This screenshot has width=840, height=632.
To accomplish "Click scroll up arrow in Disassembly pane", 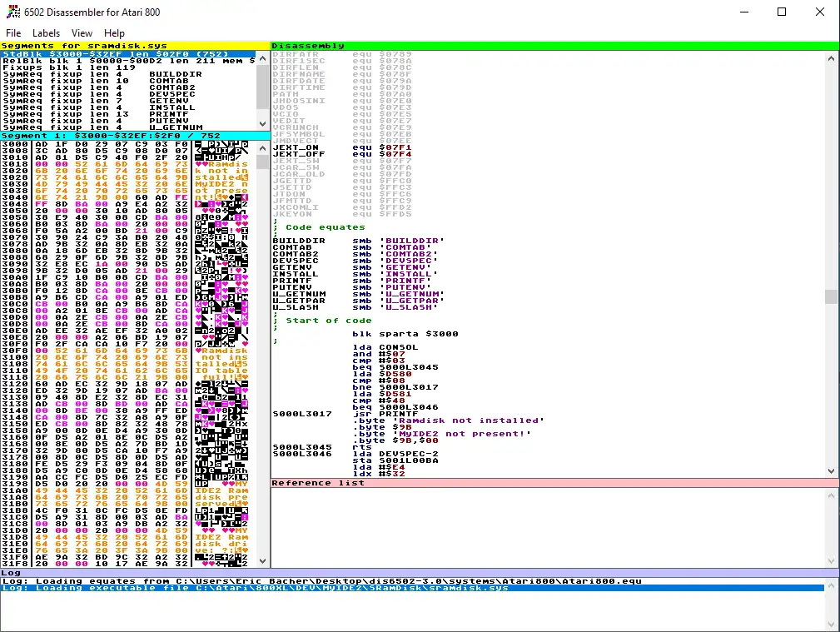I will [x=831, y=58].
